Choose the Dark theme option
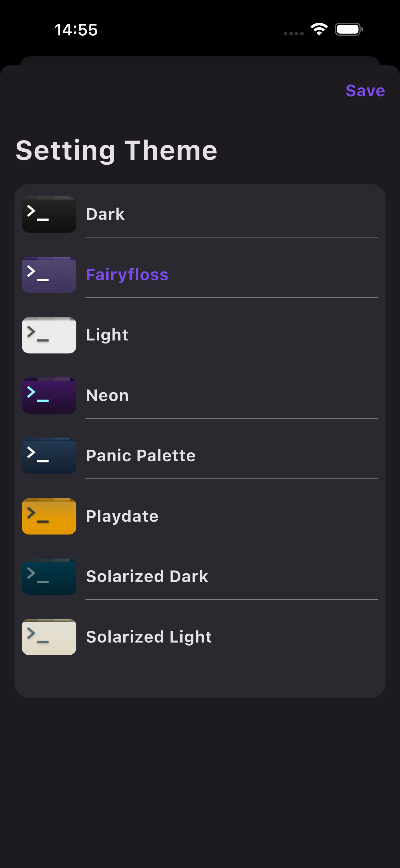The height and width of the screenshot is (868, 400). point(105,214)
